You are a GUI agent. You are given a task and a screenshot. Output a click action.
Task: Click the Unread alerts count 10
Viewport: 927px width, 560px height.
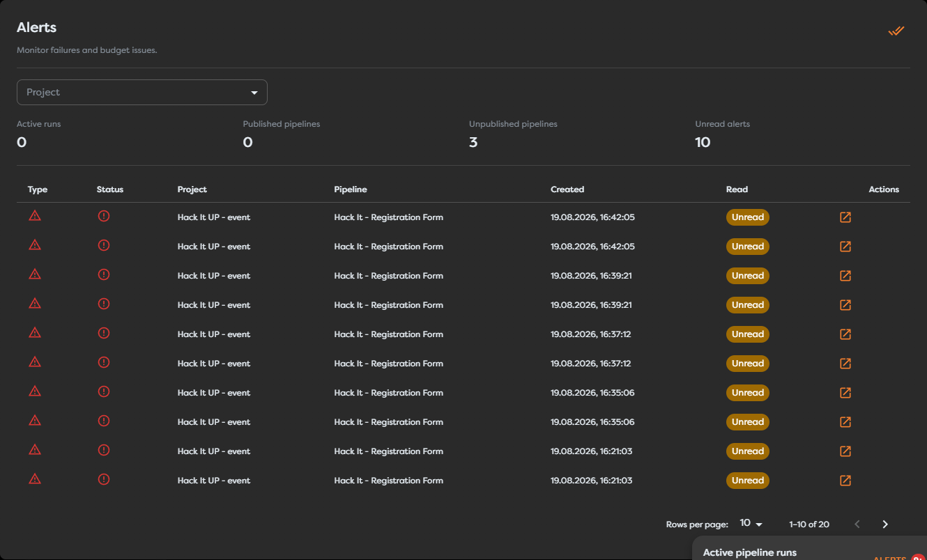[x=703, y=142]
